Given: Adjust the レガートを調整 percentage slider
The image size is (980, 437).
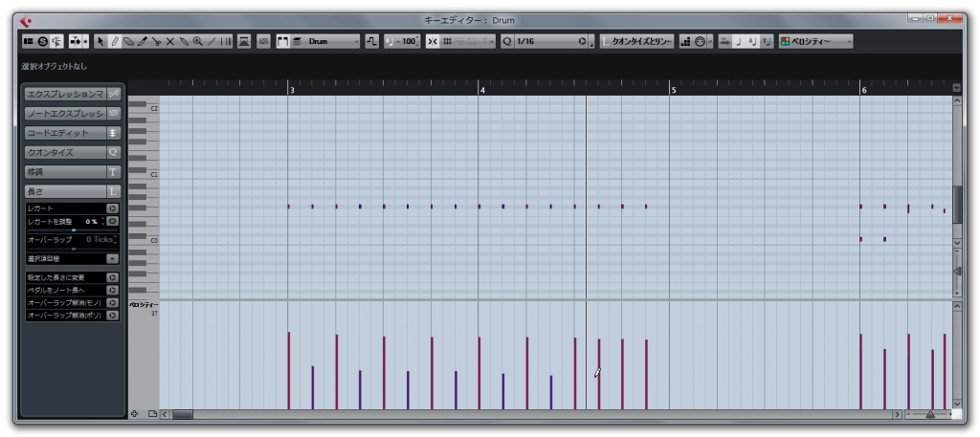Looking at the screenshot, I should [73, 229].
